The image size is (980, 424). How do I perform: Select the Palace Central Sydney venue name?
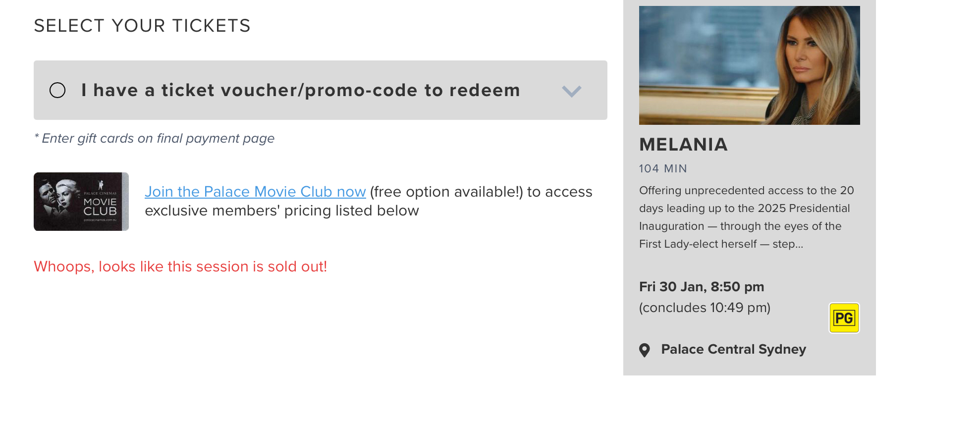pos(733,349)
